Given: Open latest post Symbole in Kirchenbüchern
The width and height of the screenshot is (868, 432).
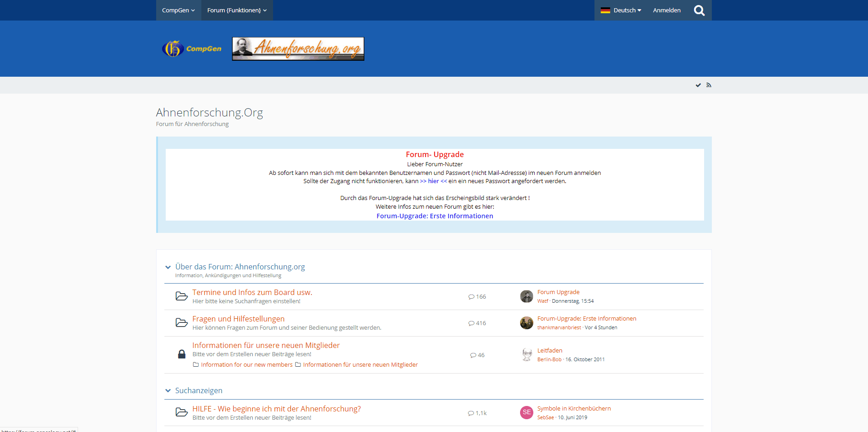Looking at the screenshot, I should tap(574, 409).
